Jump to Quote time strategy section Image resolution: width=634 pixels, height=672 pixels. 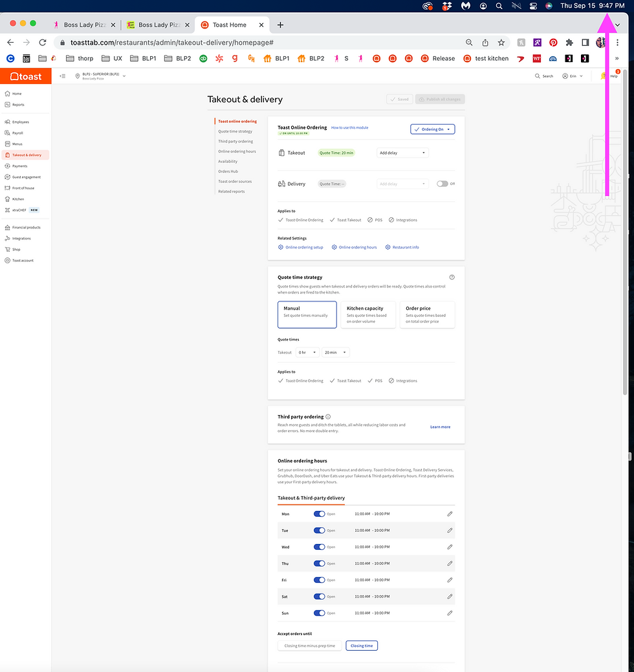point(235,131)
